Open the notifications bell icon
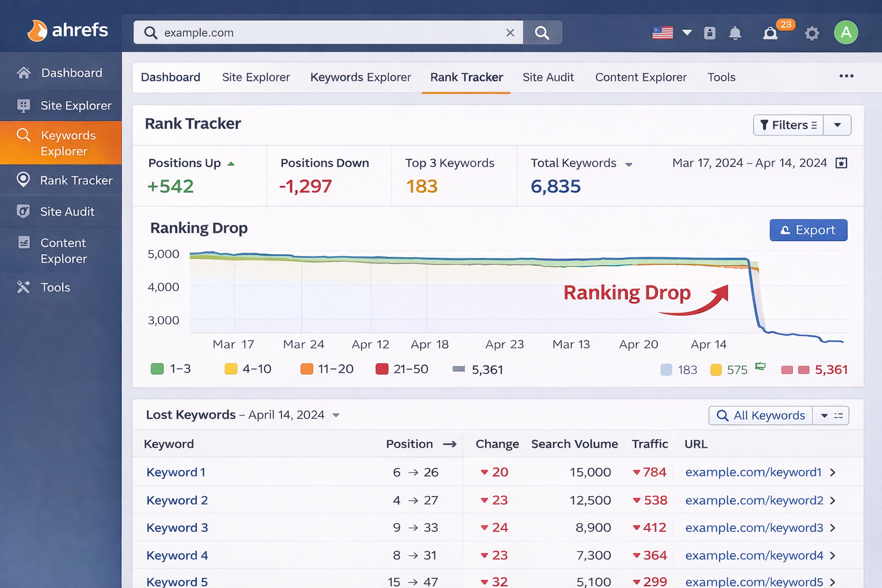Screen dimensions: 882x588 [735, 33]
